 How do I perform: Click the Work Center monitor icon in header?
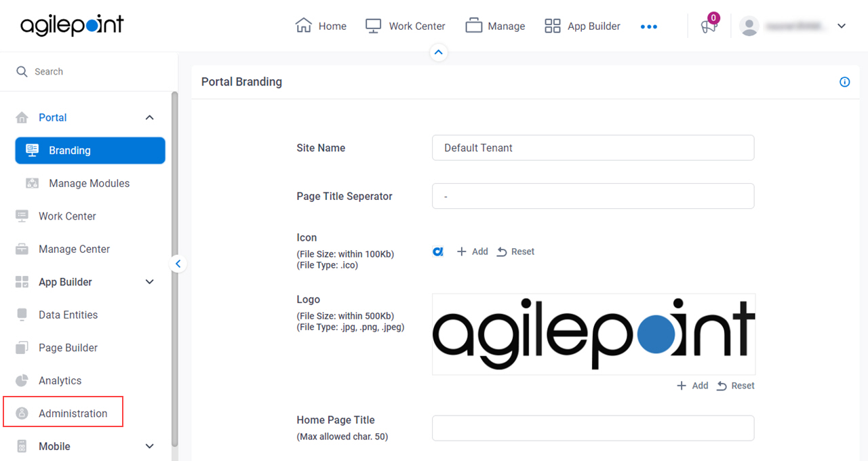click(373, 26)
